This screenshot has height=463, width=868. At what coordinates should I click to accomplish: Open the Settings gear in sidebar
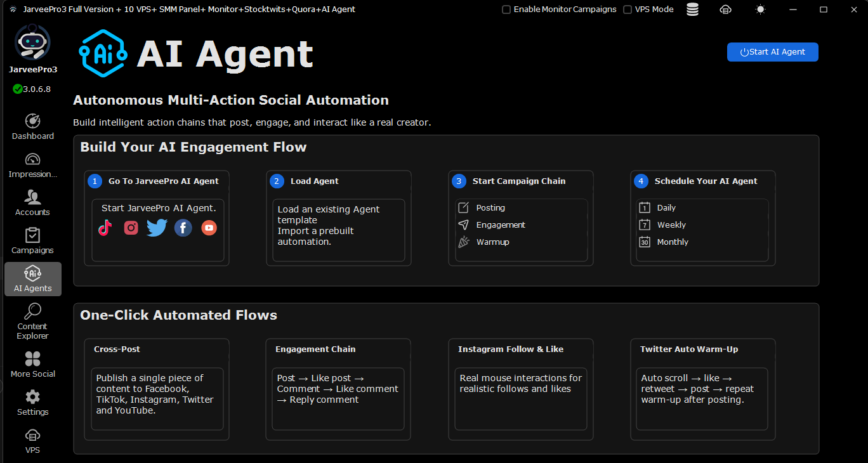33,403
